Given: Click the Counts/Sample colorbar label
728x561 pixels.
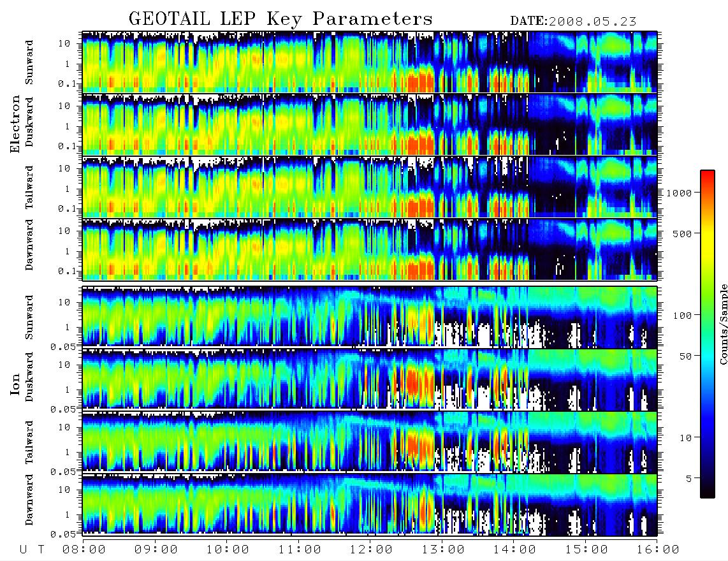Looking at the screenshot, I should pyautogui.click(x=723, y=324).
